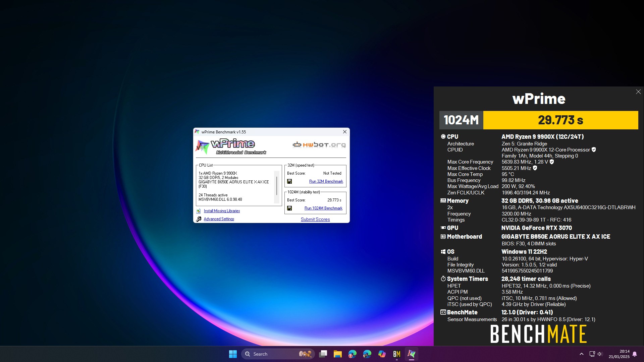Click the 1024M label in BenchMate panel
644x362 pixels.
[461, 120]
